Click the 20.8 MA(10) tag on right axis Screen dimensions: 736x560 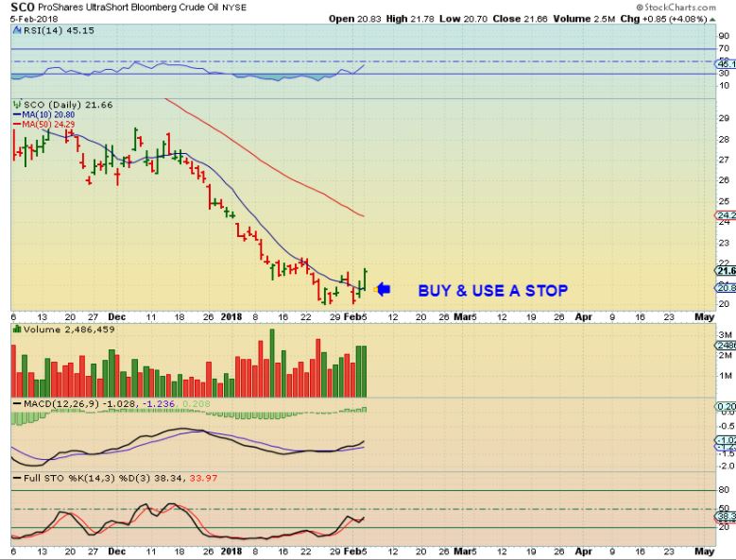726,287
